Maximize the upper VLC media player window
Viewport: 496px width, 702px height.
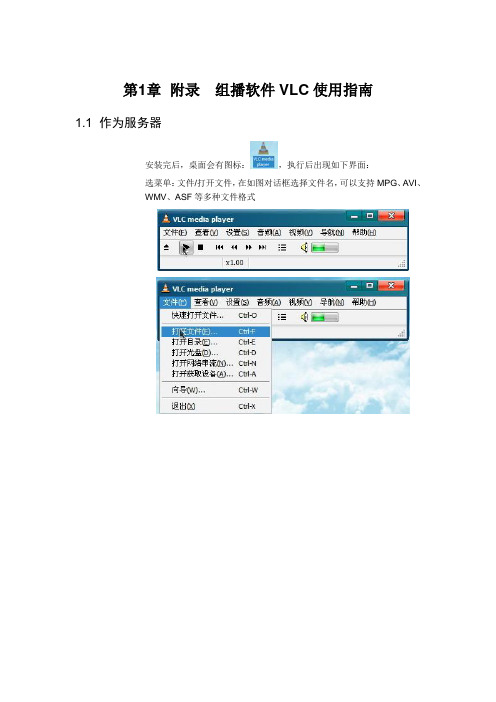pyautogui.click(x=369, y=216)
